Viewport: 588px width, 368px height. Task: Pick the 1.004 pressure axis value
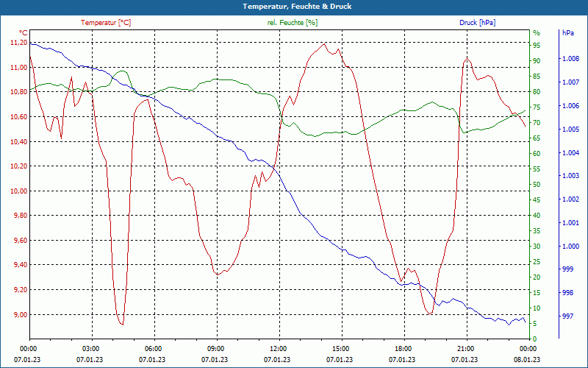pyautogui.click(x=571, y=153)
